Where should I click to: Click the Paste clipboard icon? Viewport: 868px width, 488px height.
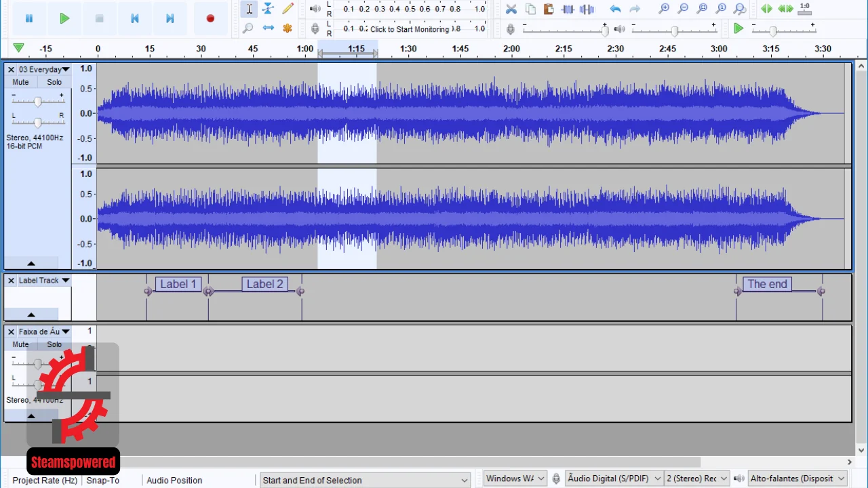pos(549,9)
